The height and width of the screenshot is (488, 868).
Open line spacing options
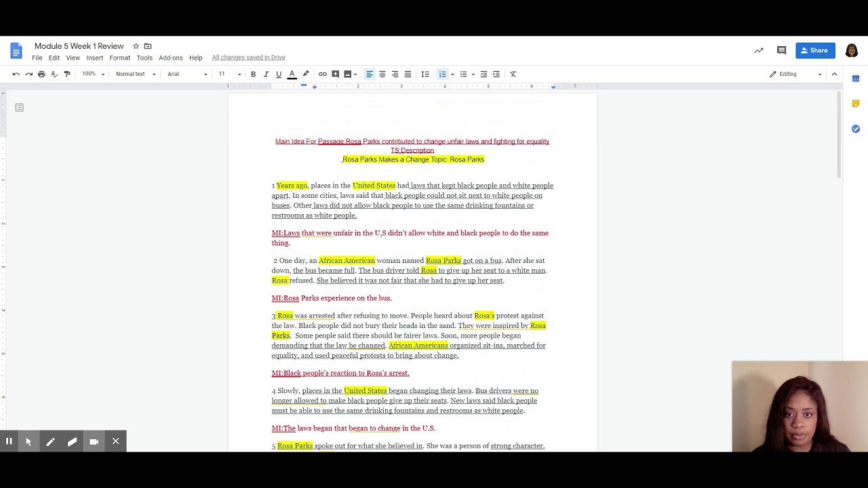pyautogui.click(x=425, y=74)
